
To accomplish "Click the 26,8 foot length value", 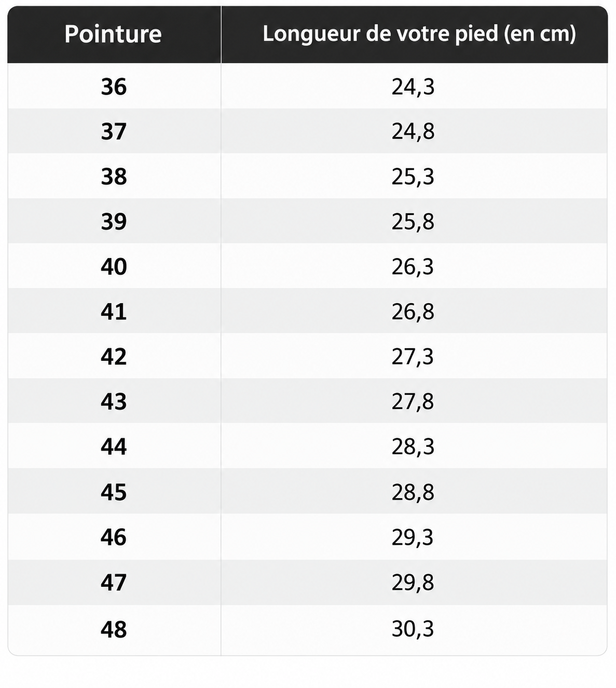I will [x=413, y=312].
